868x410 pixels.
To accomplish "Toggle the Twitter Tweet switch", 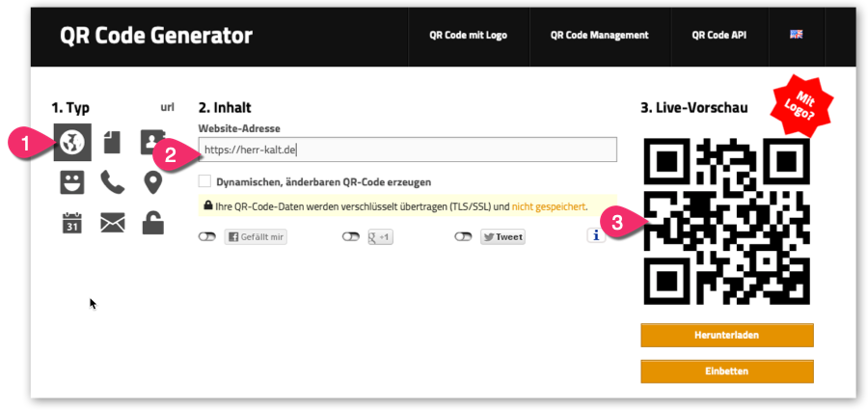I will [x=463, y=236].
